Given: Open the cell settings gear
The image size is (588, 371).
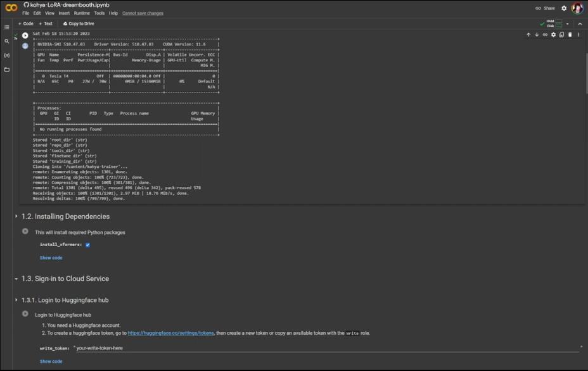Looking at the screenshot, I should coord(553,35).
